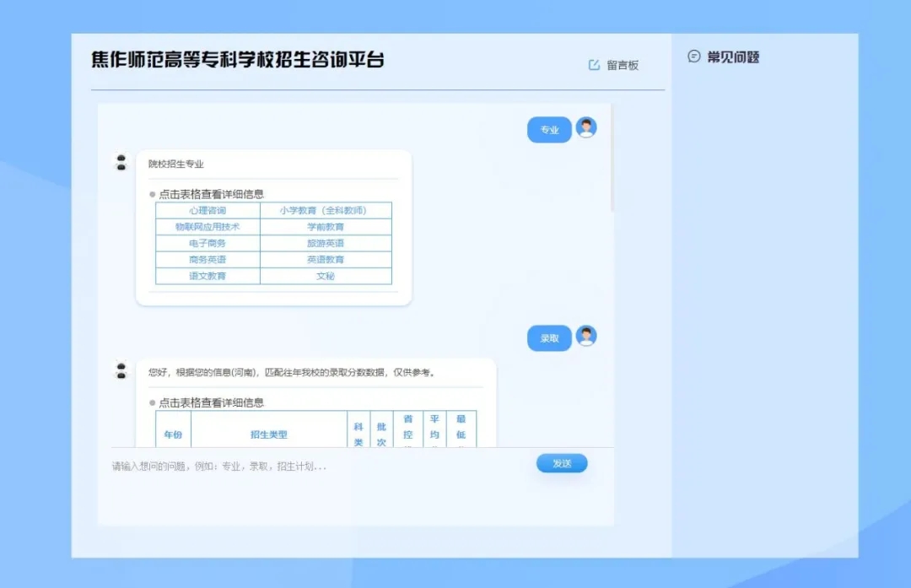911x588 pixels.
Task: Click 点击表格查看详细信息 above the admission scores table
Action: tap(212, 402)
